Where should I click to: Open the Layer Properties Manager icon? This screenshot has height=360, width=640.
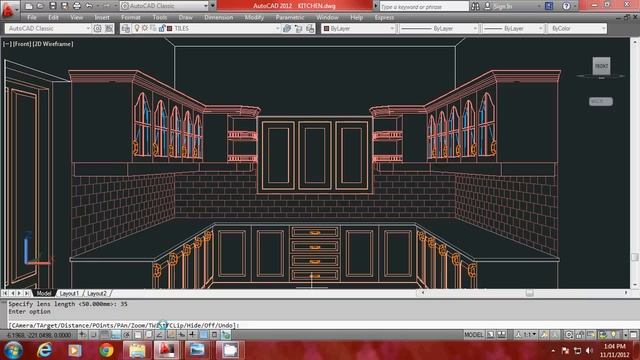[x=126, y=28]
